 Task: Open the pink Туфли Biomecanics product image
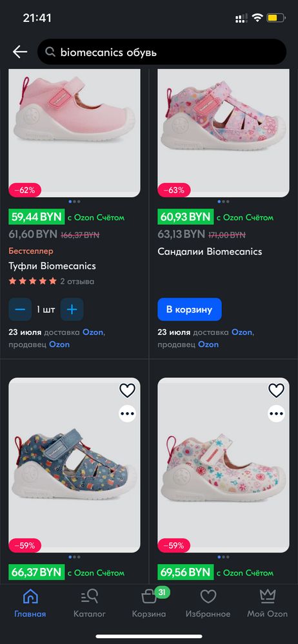75,133
